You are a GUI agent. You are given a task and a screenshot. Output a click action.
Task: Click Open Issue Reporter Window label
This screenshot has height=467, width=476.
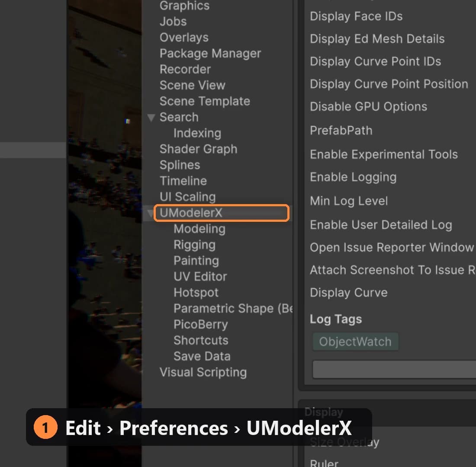(392, 248)
